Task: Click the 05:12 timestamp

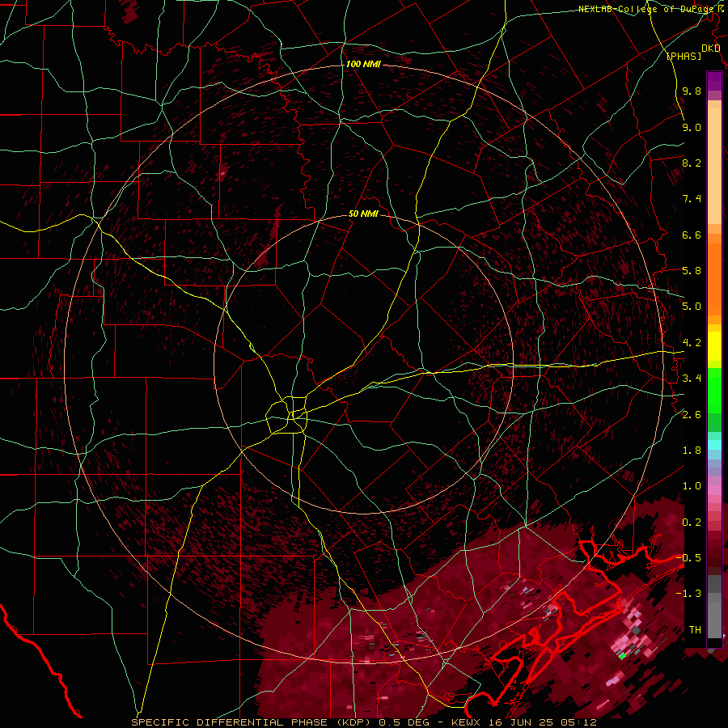Action: (578, 722)
